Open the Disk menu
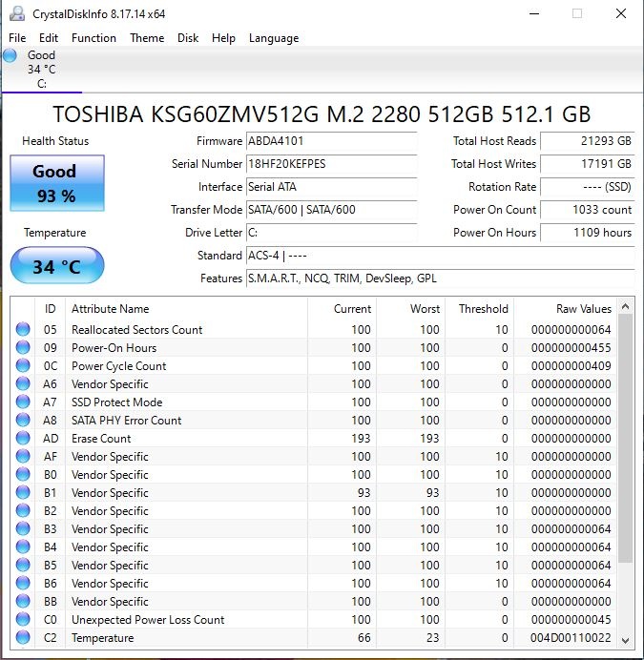The height and width of the screenshot is (660, 644). coord(188,38)
